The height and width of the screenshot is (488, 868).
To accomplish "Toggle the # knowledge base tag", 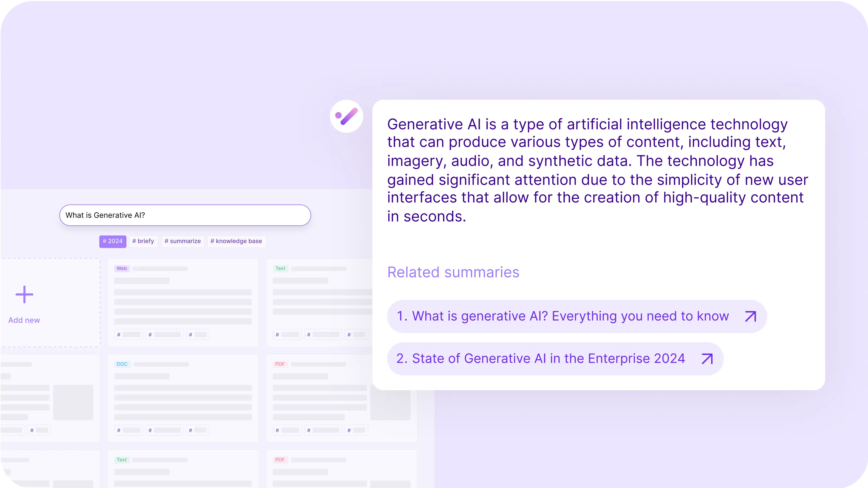I will (x=236, y=241).
